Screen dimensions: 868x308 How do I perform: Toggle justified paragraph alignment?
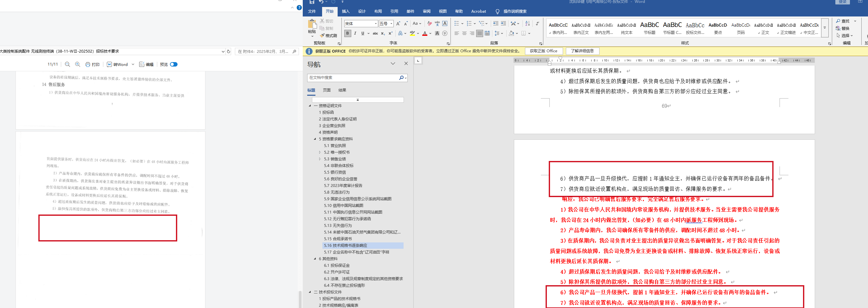(x=479, y=33)
